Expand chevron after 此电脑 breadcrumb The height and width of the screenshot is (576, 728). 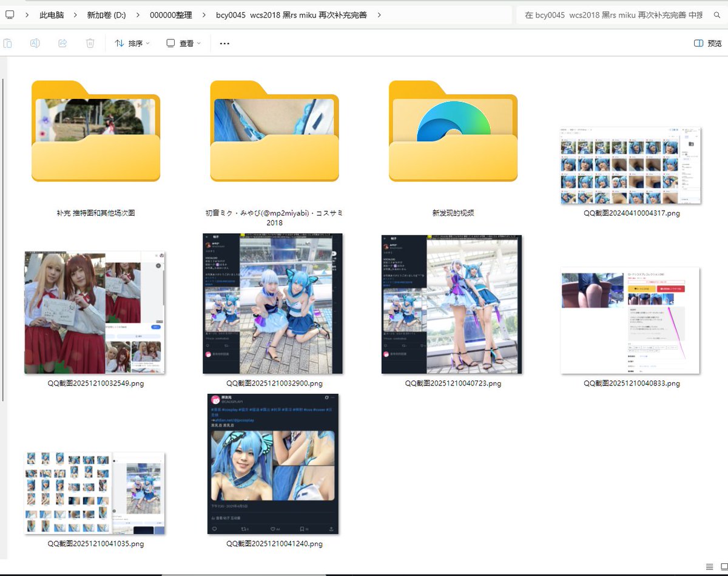click(77, 15)
